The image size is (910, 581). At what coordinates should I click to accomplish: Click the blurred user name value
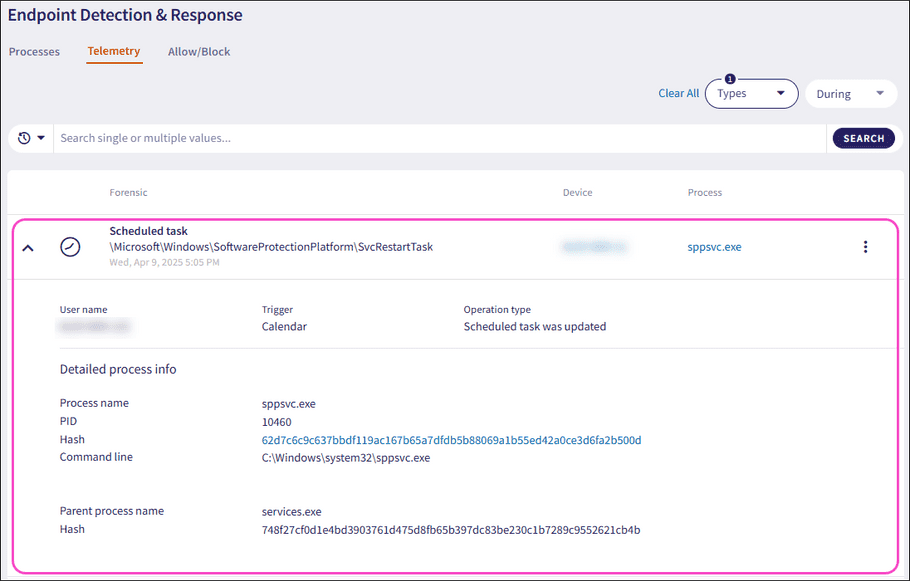[94, 327]
